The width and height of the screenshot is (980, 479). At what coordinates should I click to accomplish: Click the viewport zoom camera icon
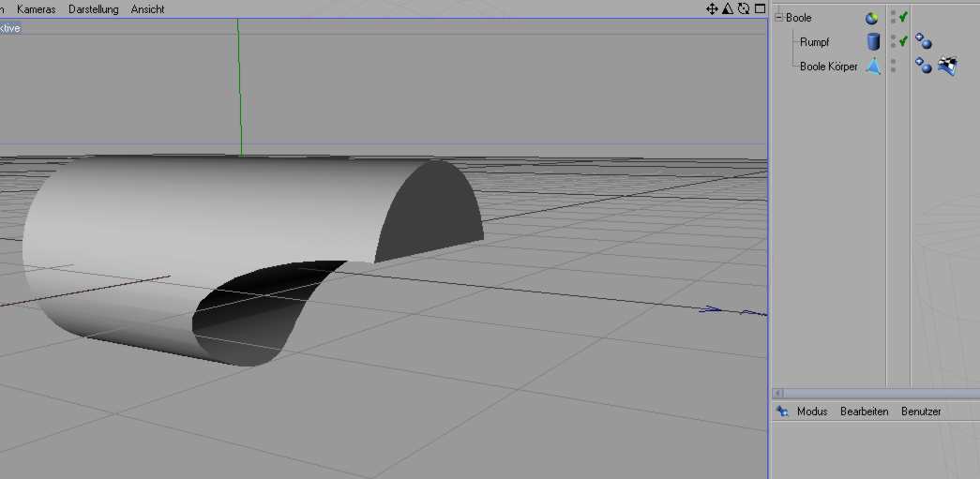point(728,8)
